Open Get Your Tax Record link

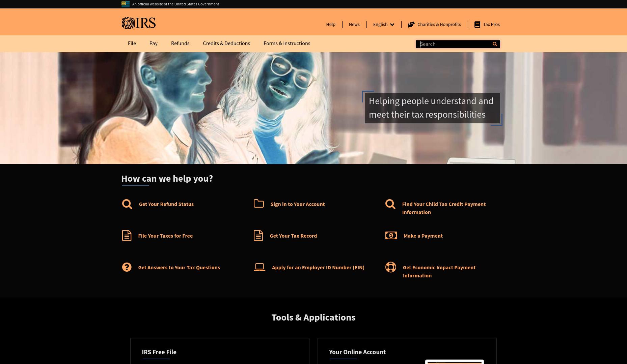pos(293,236)
